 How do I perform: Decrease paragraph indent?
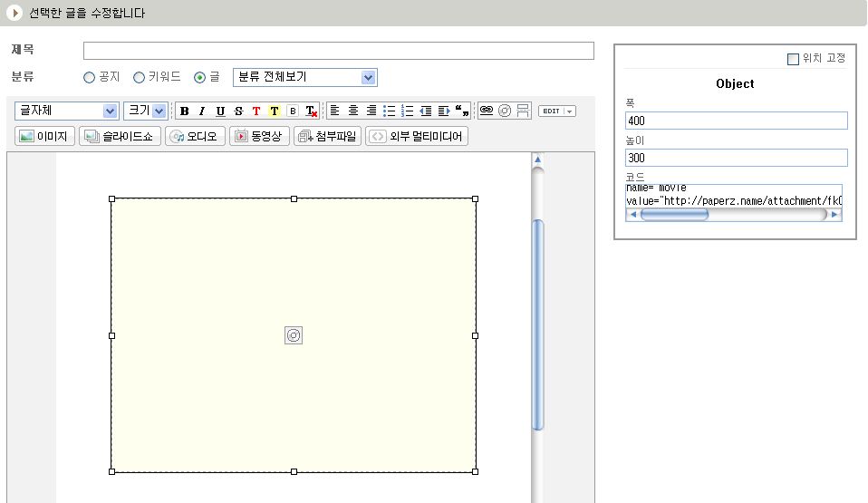point(426,111)
